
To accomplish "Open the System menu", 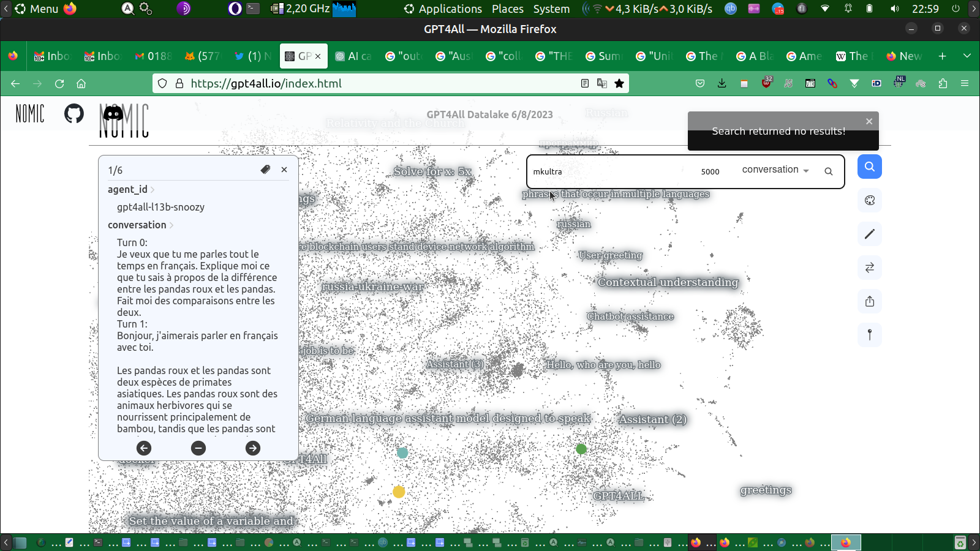I will tap(551, 9).
